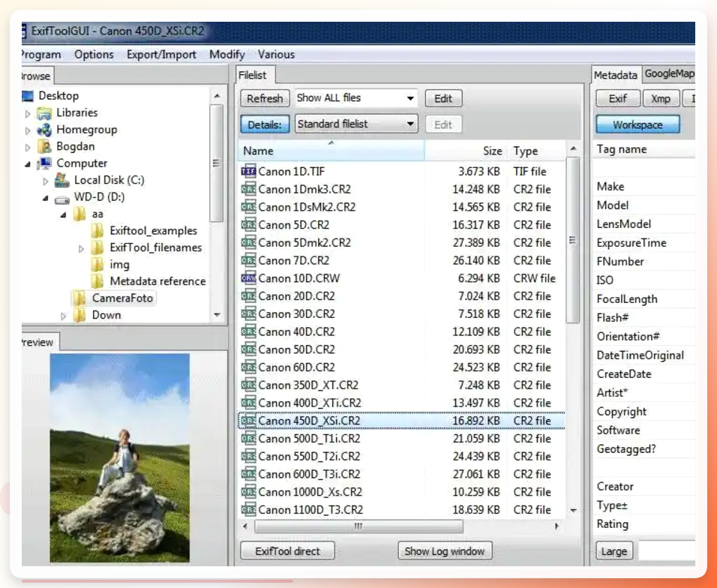Show Xmp metadata view
The width and height of the screenshot is (717, 588).
click(x=661, y=98)
